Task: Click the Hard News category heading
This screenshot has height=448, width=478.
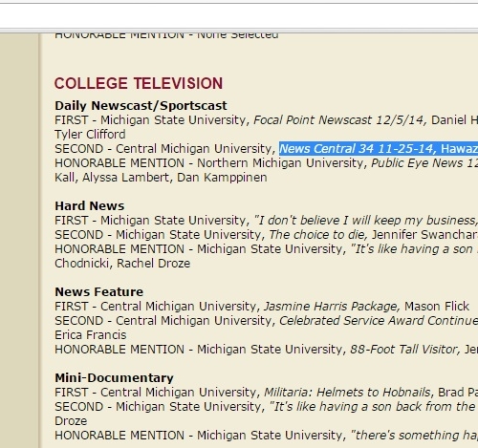Action: [90, 205]
